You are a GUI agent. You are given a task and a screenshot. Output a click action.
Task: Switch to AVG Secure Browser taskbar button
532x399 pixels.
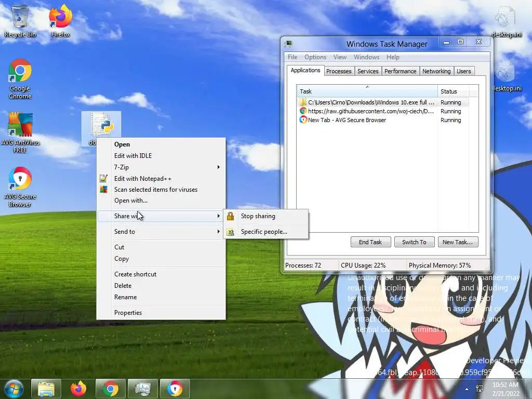[x=175, y=389]
